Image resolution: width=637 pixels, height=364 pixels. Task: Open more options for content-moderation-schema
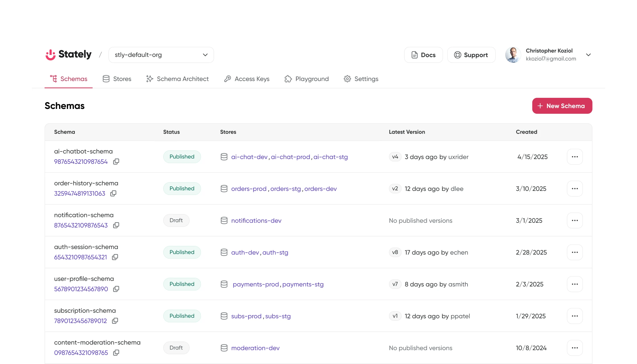[x=575, y=348]
